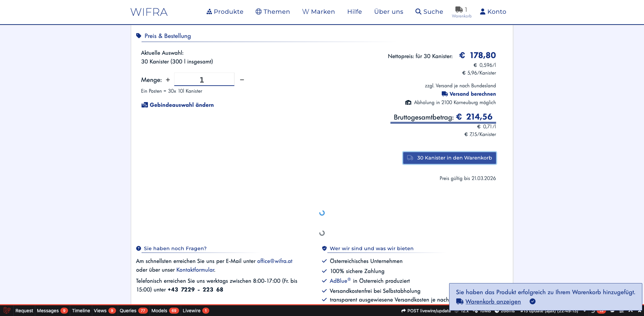Focus the Menge quantity input field

(x=204, y=80)
